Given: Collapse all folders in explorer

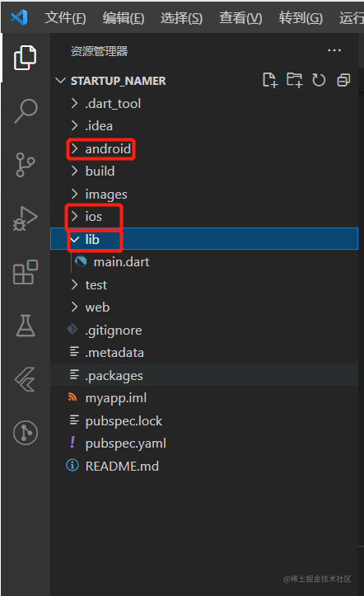Looking at the screenshot, I should (343, 80).
